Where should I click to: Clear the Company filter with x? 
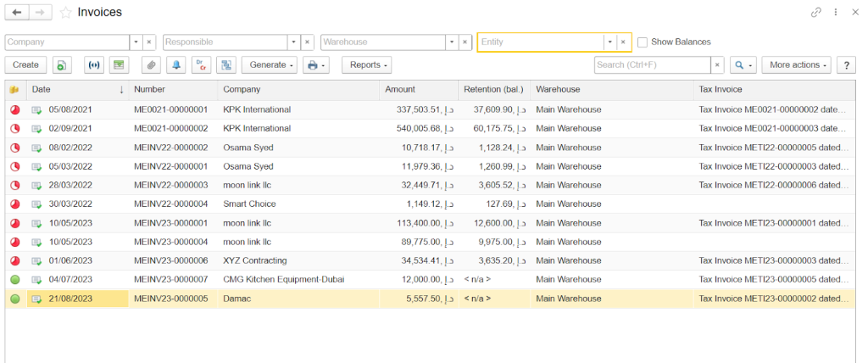[149, 42]
